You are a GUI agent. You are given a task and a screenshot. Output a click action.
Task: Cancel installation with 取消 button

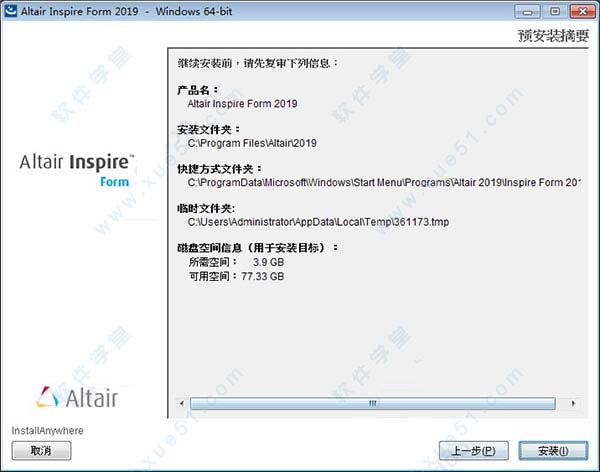41,450
